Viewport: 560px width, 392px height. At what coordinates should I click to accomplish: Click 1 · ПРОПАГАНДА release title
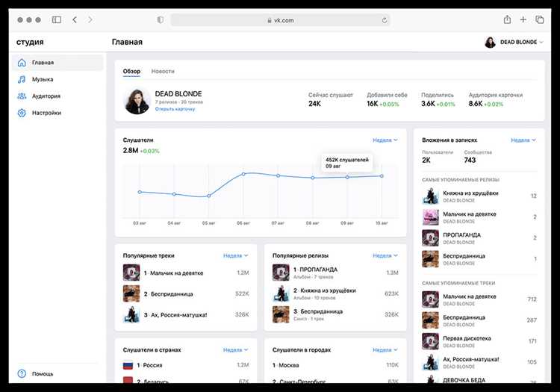[x=315, y=270]
